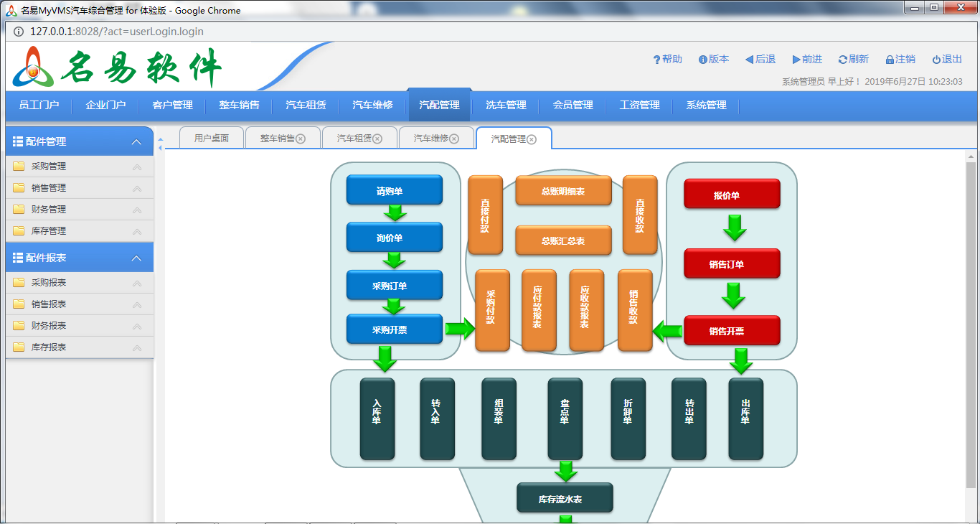Open the 总账明细表 orange button
This screenshot has height=524, width=980.
[x=563, y=192]
